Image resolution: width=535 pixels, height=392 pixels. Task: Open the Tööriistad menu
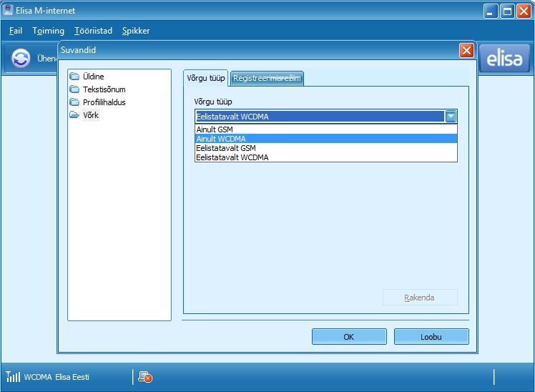pos(93,31)
